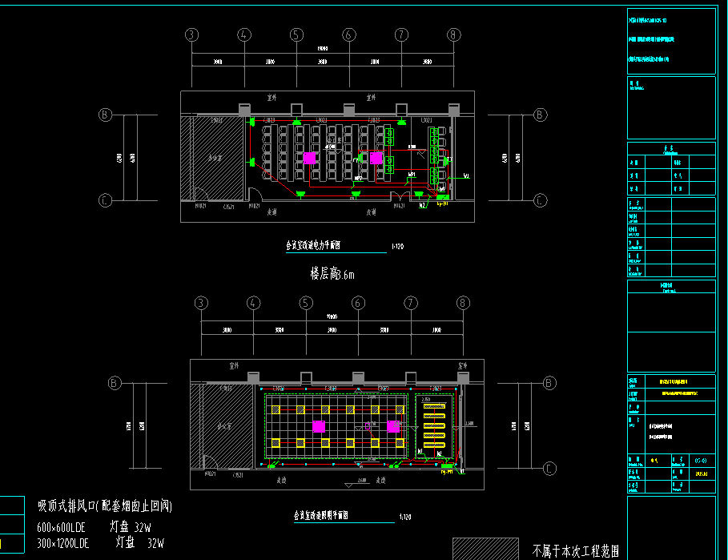728x560 pixels.
Task: Pick left magenta block in the lighting plan
Action: pyautogui.click(x=319, y=426)
